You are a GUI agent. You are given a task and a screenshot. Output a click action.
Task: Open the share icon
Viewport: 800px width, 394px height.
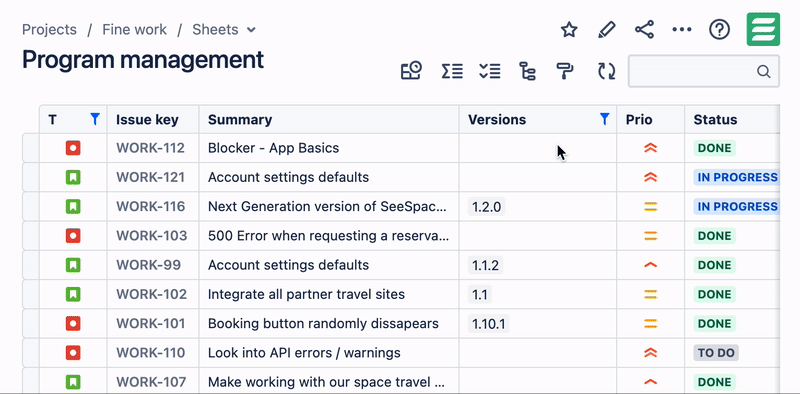[644, 30]
